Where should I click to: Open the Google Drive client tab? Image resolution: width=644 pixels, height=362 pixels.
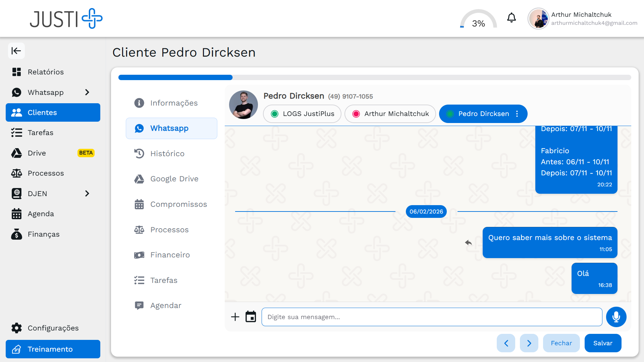tap(174, 179)
